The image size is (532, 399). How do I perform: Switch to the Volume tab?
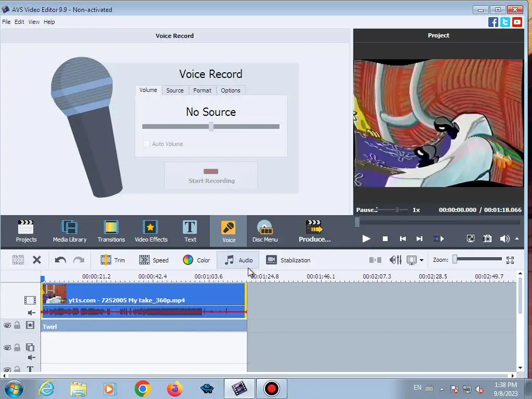tap(148, 90)
